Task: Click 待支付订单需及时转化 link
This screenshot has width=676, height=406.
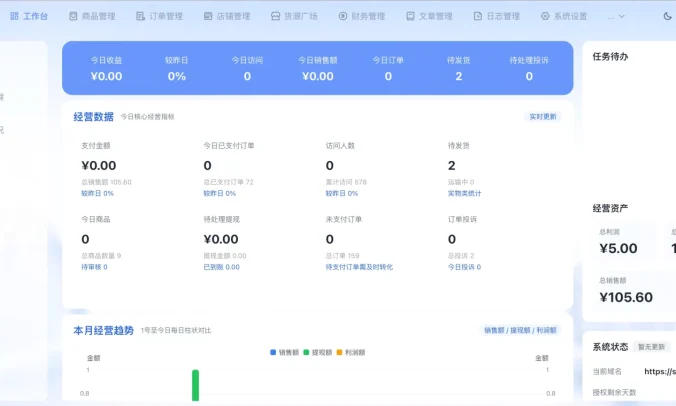Action: [359, 267]
